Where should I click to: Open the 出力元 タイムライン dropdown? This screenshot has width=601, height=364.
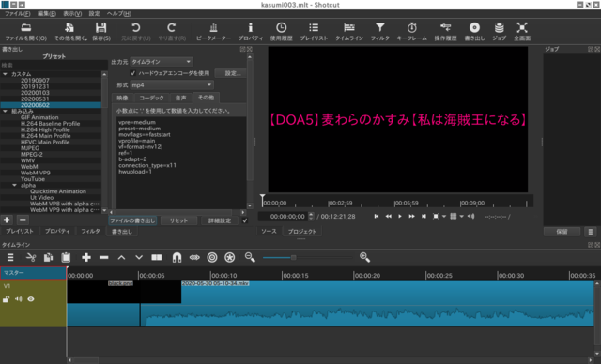[162, 62]
